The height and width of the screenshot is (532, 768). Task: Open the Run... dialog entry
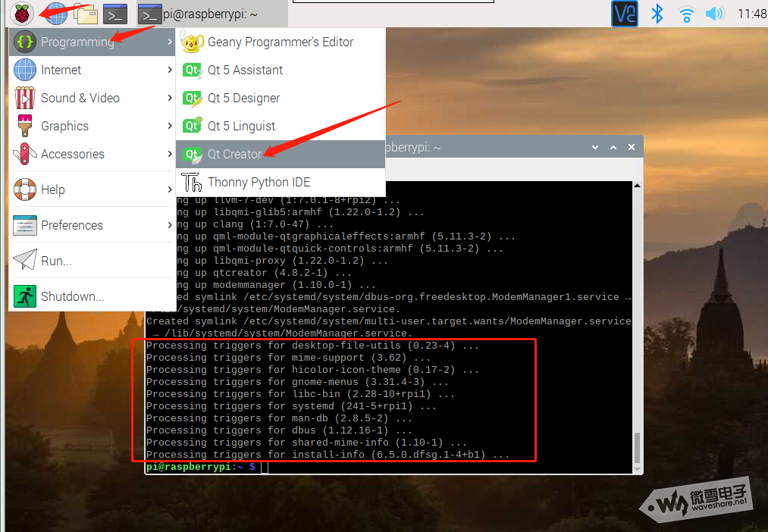[56, 261]
